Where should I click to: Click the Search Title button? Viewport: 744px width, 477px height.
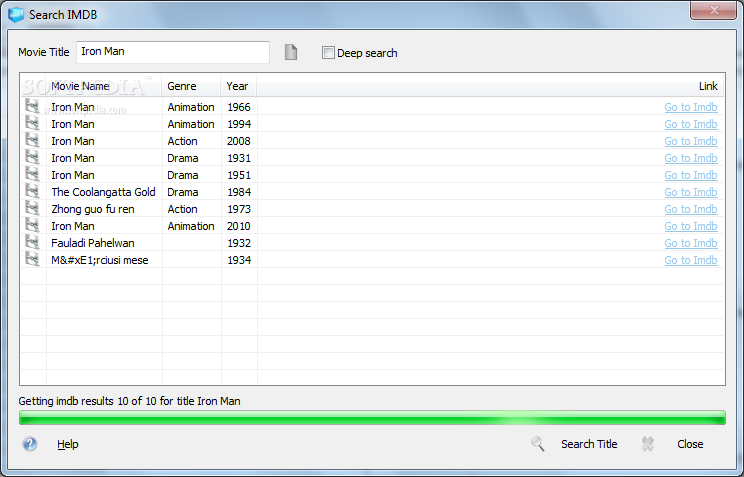pyautogui.click(x=589, y=444)
